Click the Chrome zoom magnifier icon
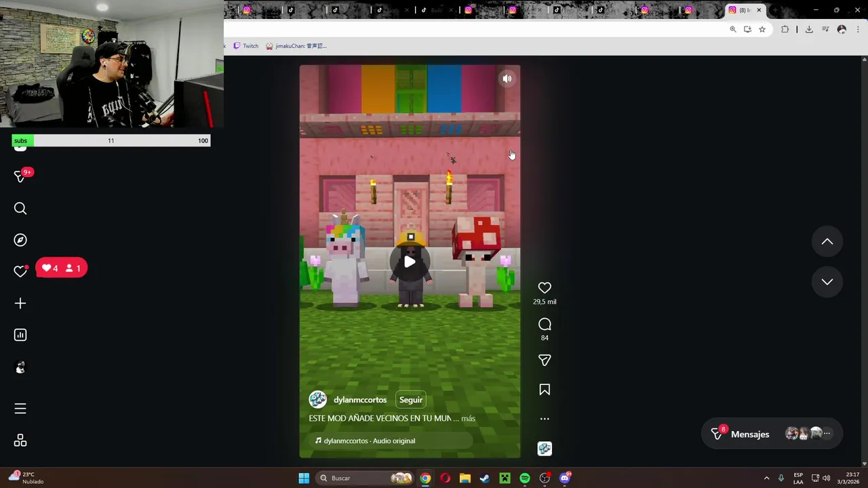 (733, 30)
